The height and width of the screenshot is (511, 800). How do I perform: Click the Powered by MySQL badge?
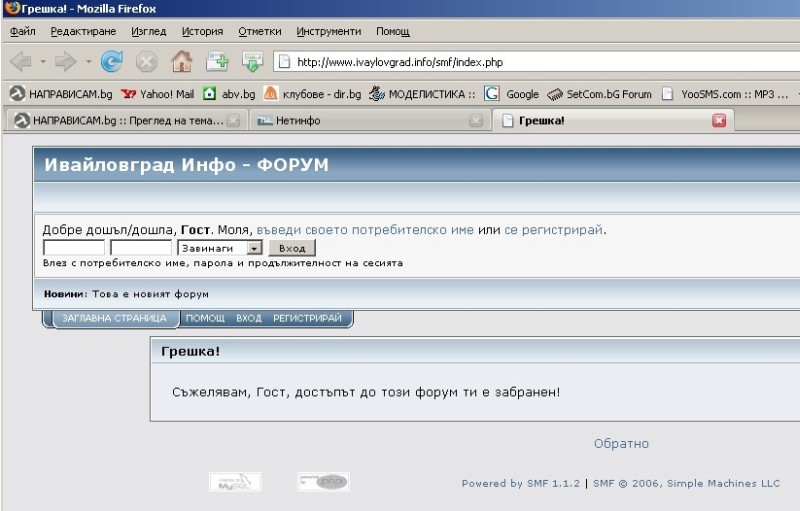tap(235, 482)
